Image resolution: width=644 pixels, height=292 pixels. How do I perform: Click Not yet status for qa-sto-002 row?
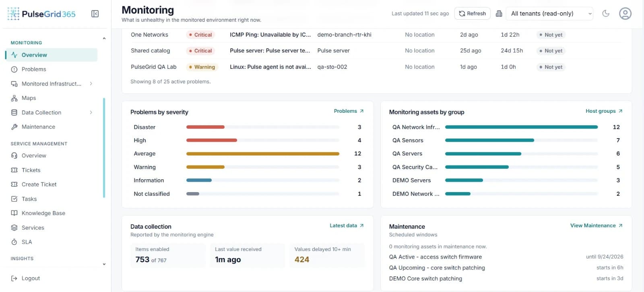pos(551,67)
